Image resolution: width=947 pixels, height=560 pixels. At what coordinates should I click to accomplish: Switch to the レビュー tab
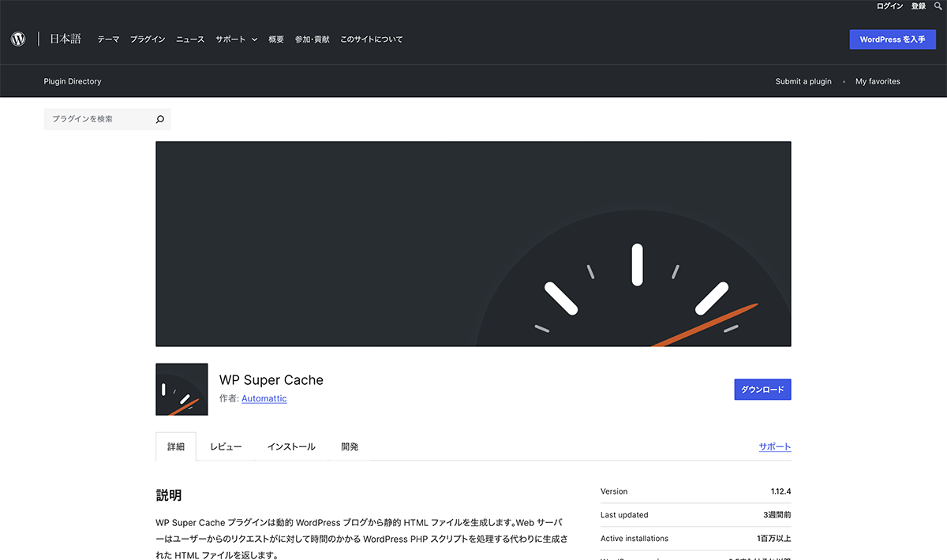pyautogui.click(x=226, y=446)
